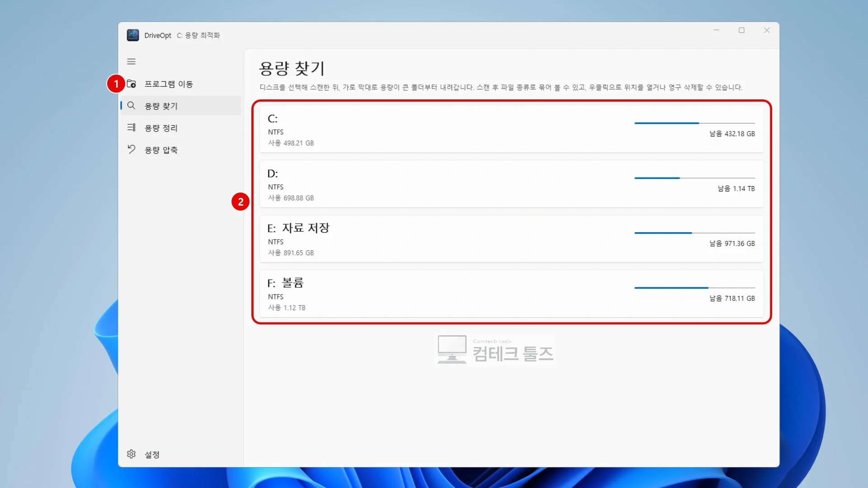868x488 pixels.
Task: Click the settings gear icon
Action: pos(131,454)
